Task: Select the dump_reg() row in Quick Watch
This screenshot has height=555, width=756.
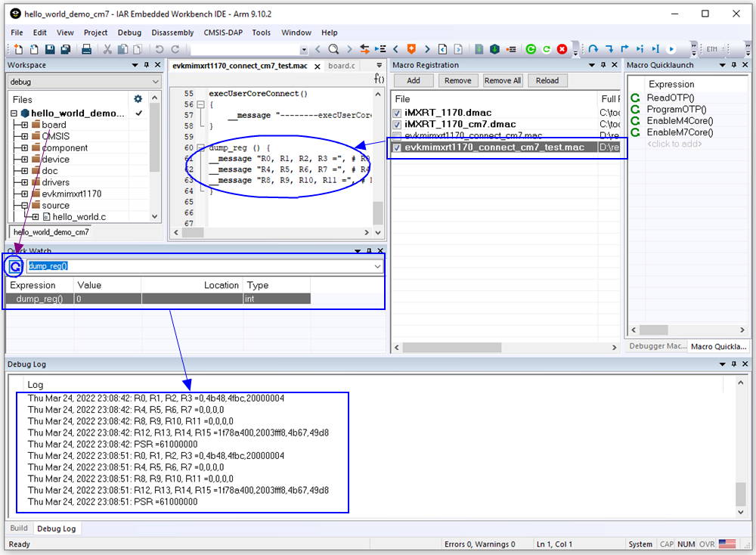Action: click(159, 299)
